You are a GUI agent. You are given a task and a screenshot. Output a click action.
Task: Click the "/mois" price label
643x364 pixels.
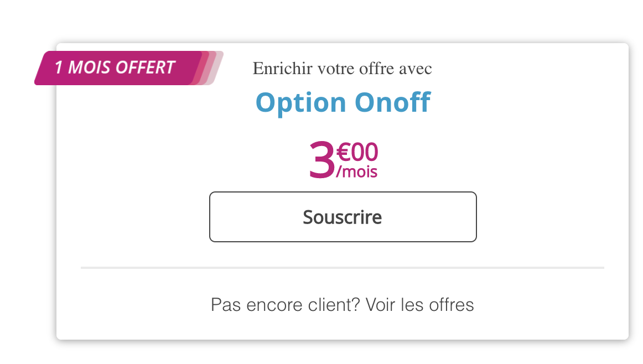click(357, 172)
